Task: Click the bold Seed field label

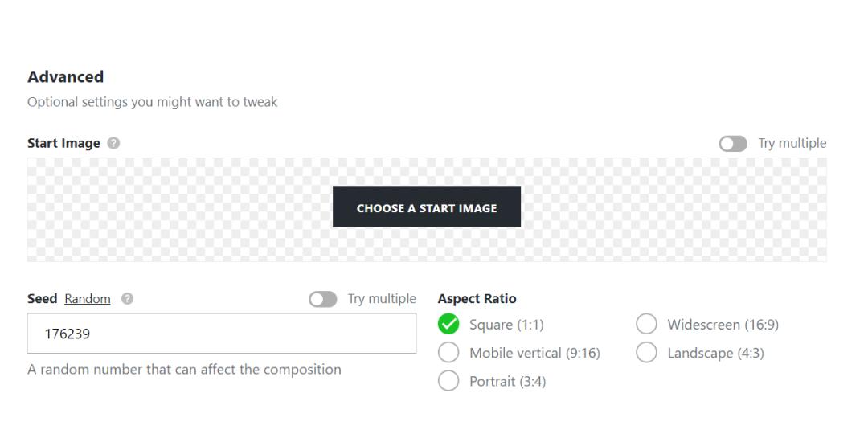Action: 42,299
